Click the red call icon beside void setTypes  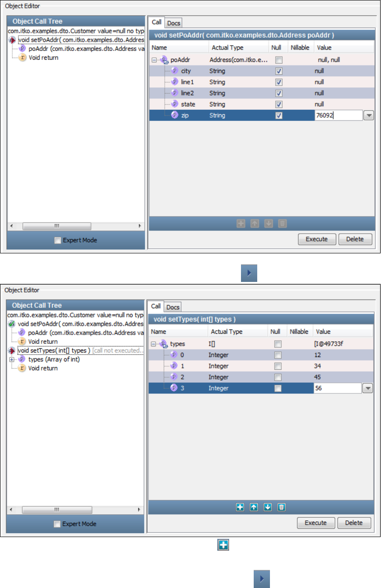(x=12, y=350)
